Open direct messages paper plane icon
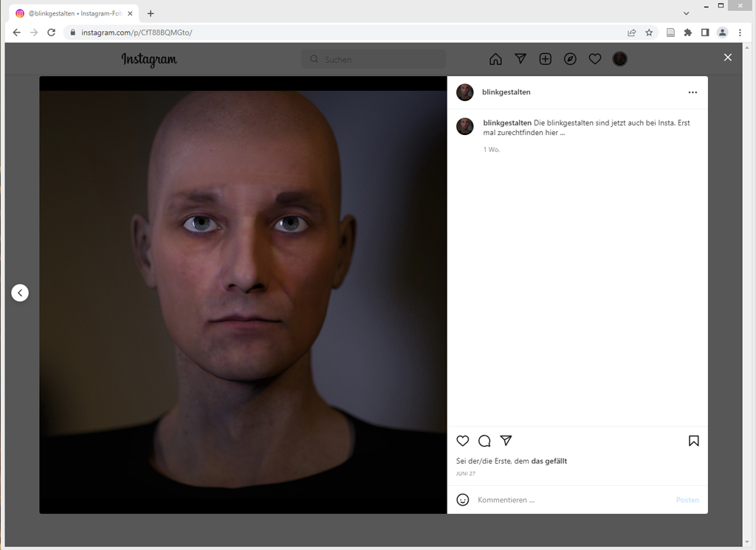The height and width of the screenshot is (550, 756). pyautogui.click(x=520, y=59)
